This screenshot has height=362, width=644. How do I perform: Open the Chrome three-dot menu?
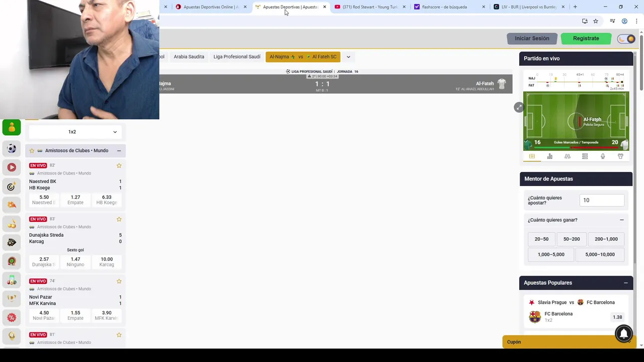click(636, 21)
